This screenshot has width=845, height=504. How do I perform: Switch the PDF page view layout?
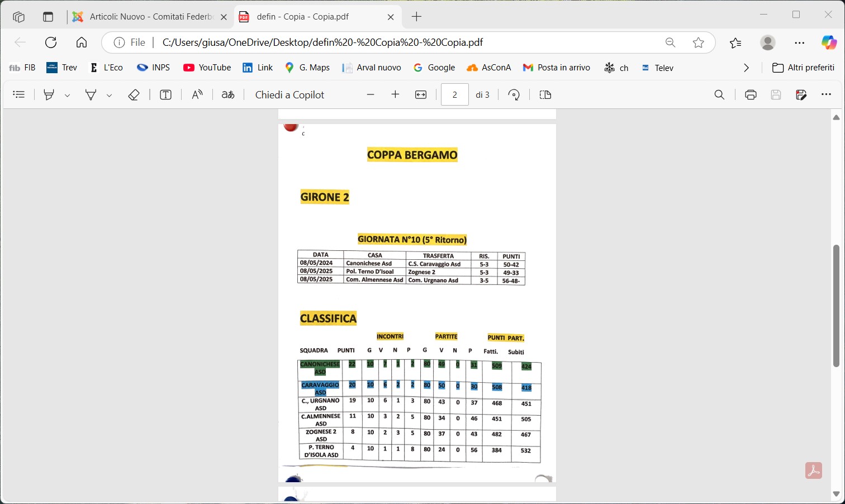pyautogui.click(x=545, y=95)
